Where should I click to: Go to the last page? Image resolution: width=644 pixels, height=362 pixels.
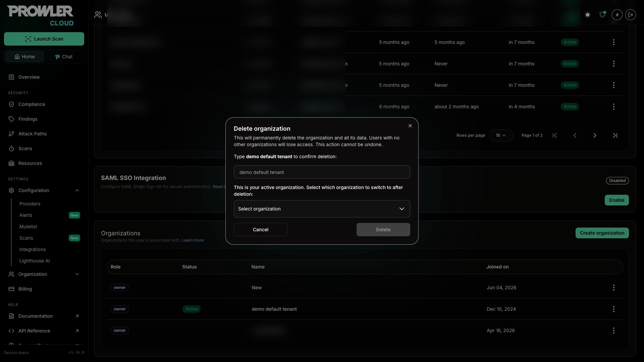pos(615,135)
